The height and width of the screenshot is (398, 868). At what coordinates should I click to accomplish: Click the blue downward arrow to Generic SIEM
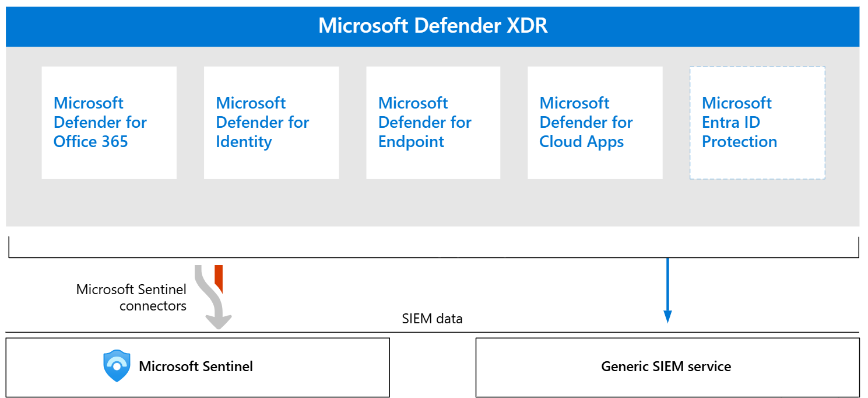tap(667, 286)
